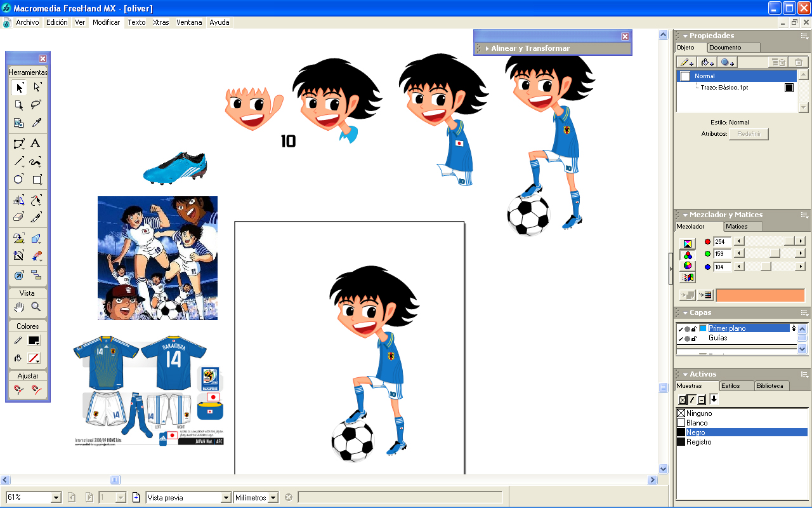
Task: Toggle the fill selector in Muestras
Action: 683,399
